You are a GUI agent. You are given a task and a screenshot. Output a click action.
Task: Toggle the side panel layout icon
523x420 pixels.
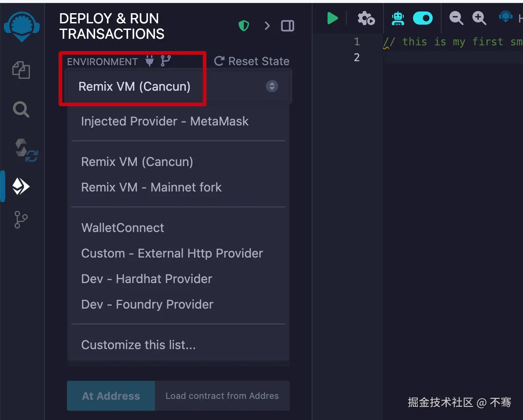pos(287,26)
